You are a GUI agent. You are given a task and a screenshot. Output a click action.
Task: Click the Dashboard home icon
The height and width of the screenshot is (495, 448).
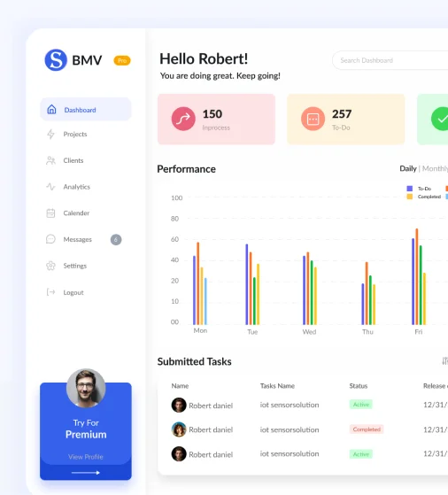(x=51, y=110)
